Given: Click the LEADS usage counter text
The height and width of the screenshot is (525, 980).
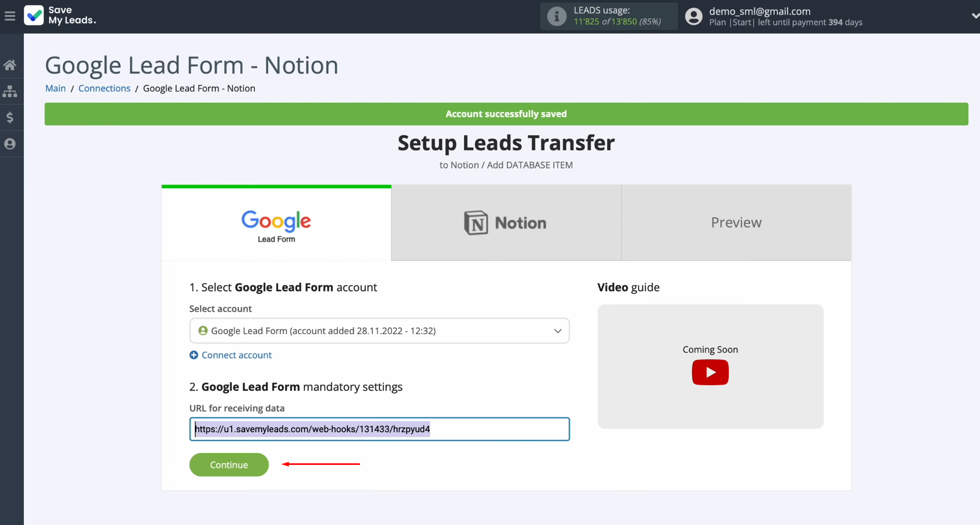Looking at the screenshot, I should pyautogui.click(x=617, y=22).
